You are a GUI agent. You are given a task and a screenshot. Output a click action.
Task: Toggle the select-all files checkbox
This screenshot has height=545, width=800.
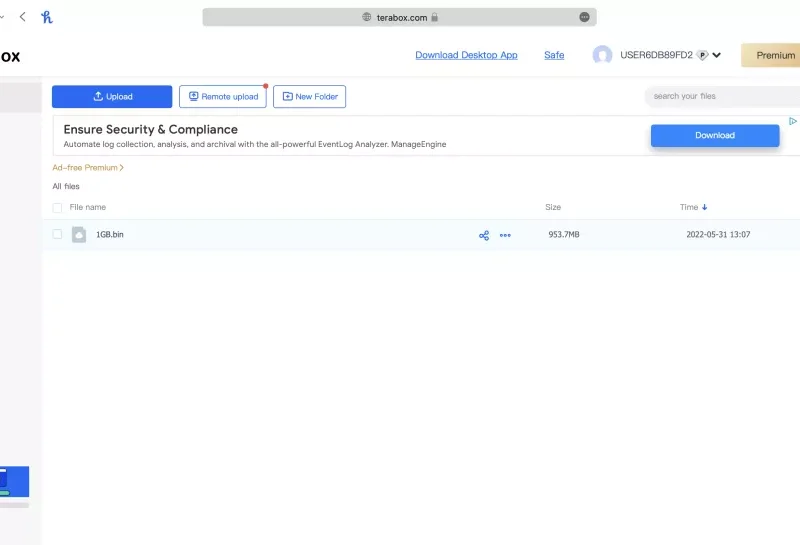[x=57, y=207]
